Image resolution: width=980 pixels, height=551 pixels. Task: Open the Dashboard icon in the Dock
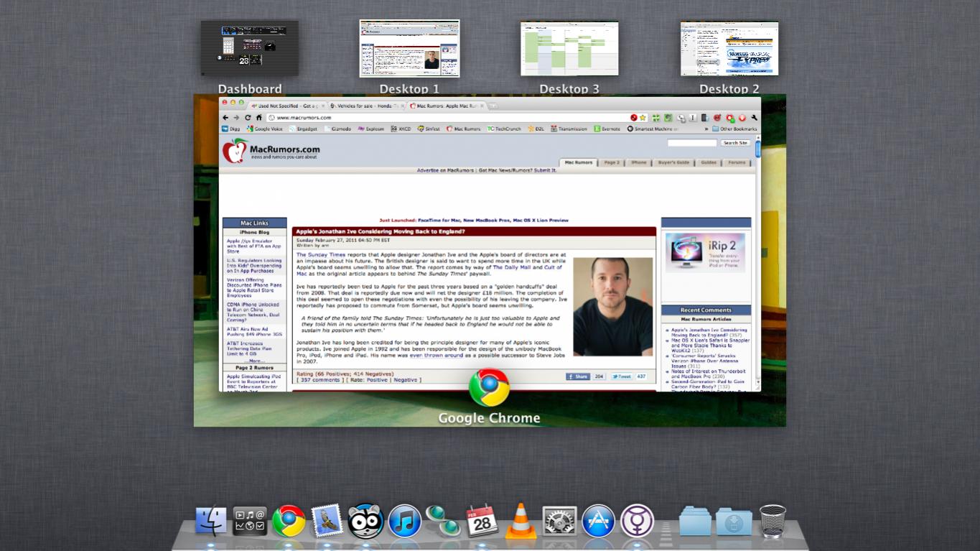click(x=250, y=522)
